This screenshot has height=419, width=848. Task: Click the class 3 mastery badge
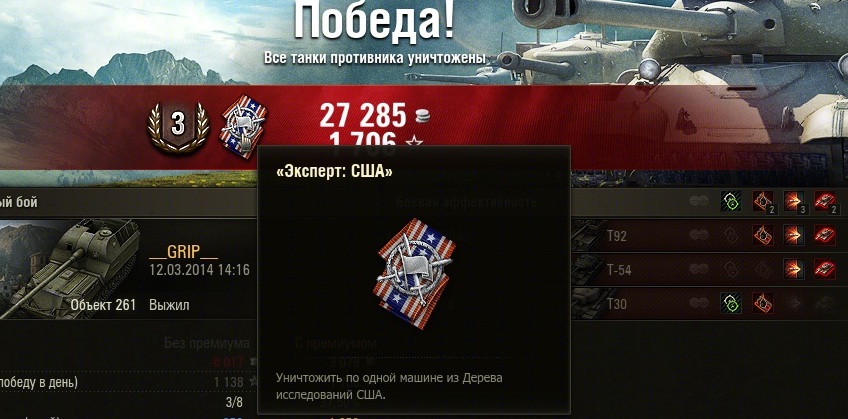click(178, 126)
